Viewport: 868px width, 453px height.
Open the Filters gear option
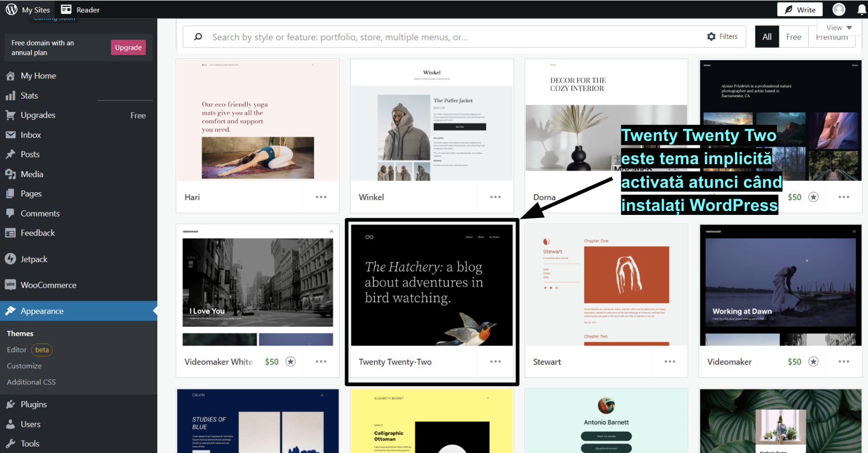pos(722,36)
